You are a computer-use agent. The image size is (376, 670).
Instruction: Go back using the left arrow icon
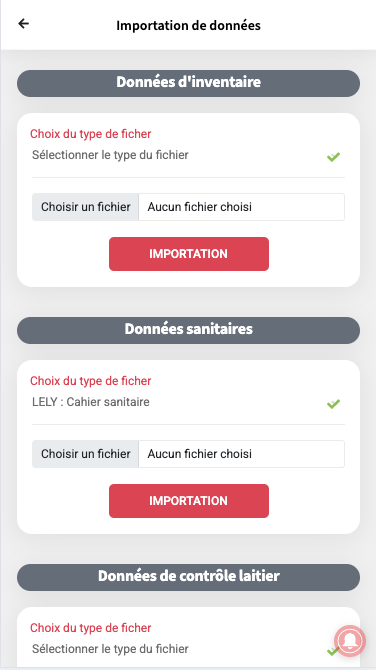tap(24, 24)
